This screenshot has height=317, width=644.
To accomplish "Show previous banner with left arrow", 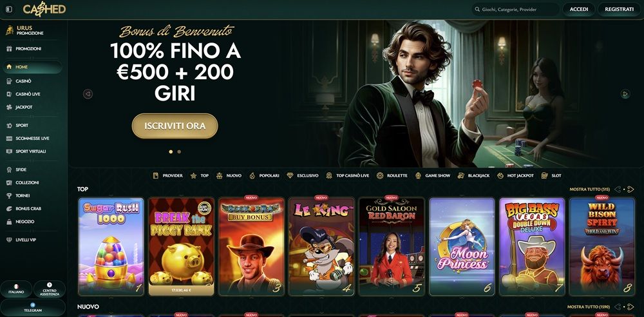I will 88,94.
